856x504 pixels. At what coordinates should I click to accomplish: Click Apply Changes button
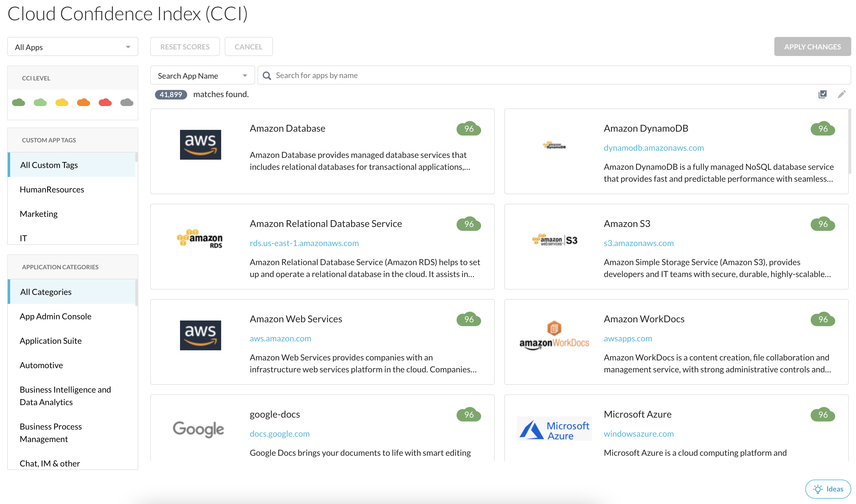[812, 47]
